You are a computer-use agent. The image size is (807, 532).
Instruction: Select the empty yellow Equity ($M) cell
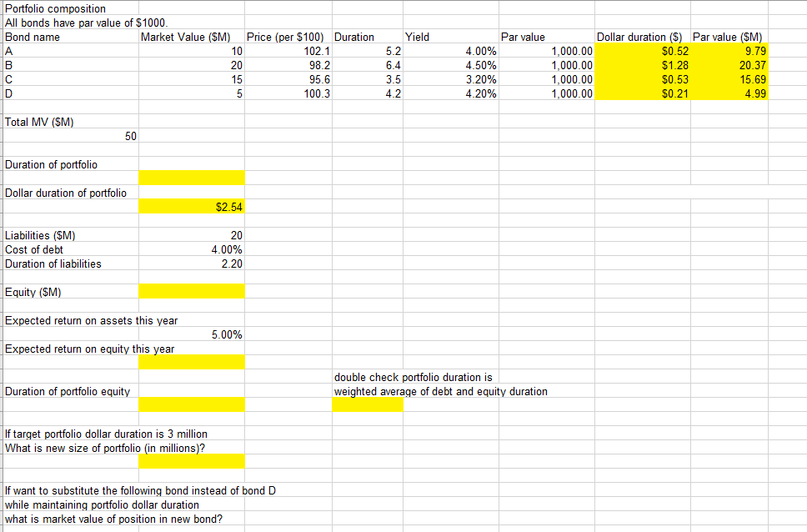pos(192,291)
